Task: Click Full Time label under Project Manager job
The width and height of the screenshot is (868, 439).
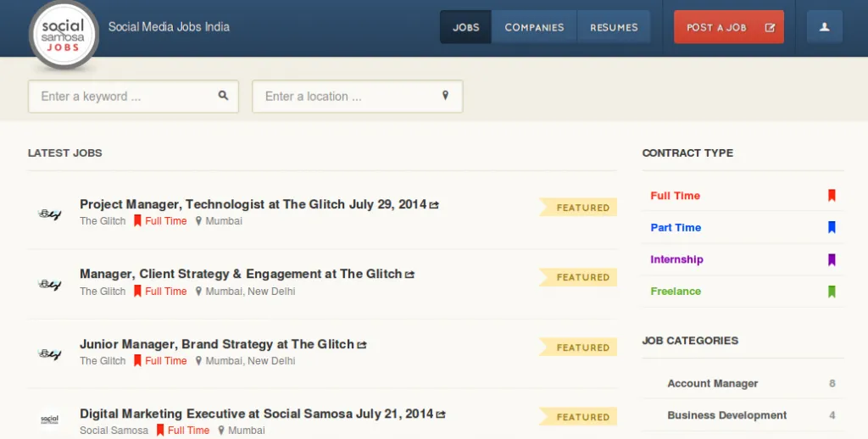Action: (x=166, y=221)
